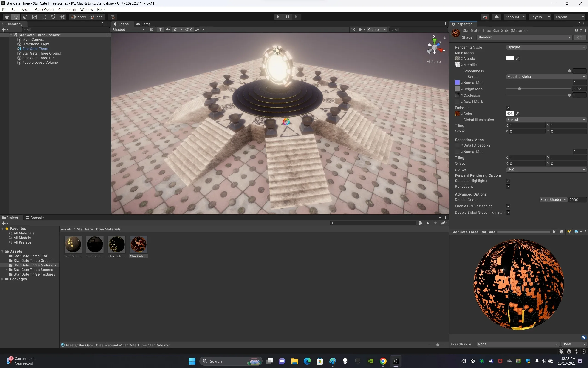Viewport: 588px width, 368px height.
Task: Select the Rect tool
Action: [x=43, y=17]
